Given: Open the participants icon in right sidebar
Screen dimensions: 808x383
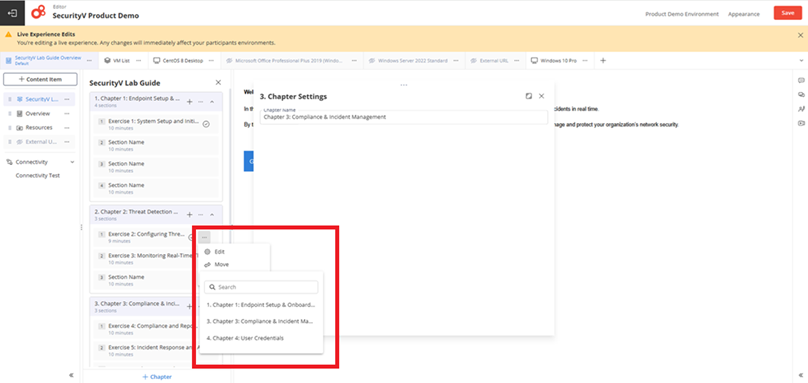Looking at the screenshot, I should (x=801, y=109).
